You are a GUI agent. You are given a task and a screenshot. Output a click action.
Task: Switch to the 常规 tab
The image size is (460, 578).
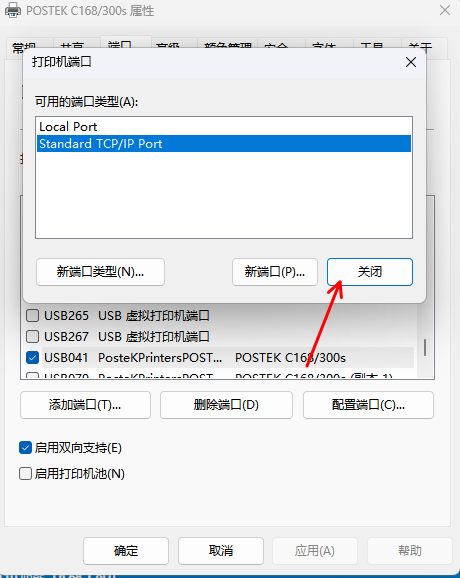[29, 48]
